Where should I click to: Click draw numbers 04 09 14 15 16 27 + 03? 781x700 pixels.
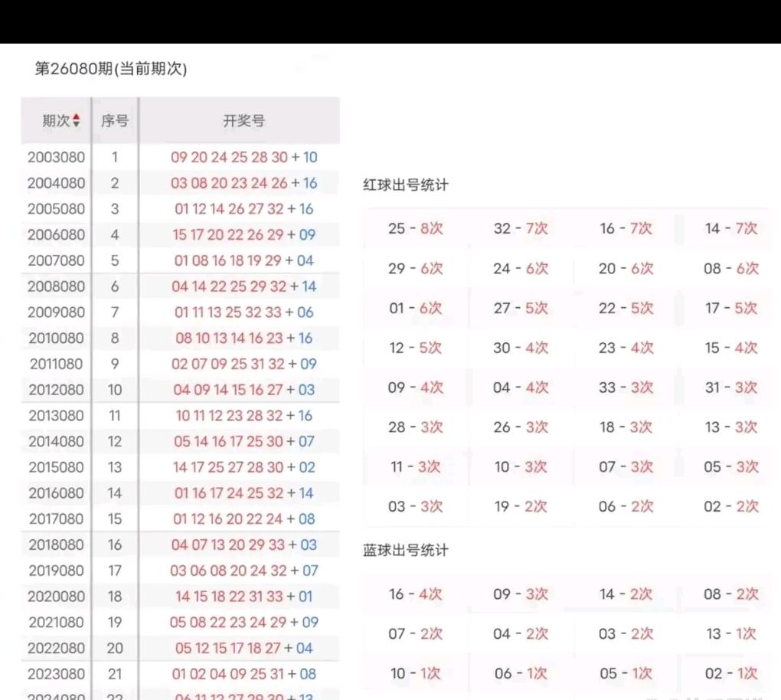[244, 390]
